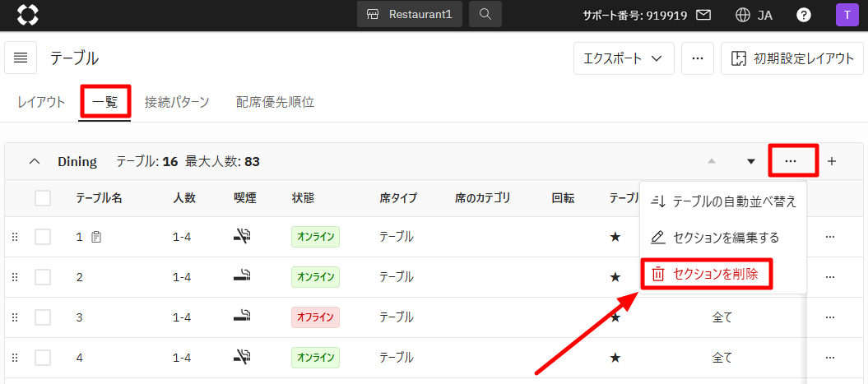Click the Restaurant1 venue button
The image size is (868, 384).
tap(409, 14)
